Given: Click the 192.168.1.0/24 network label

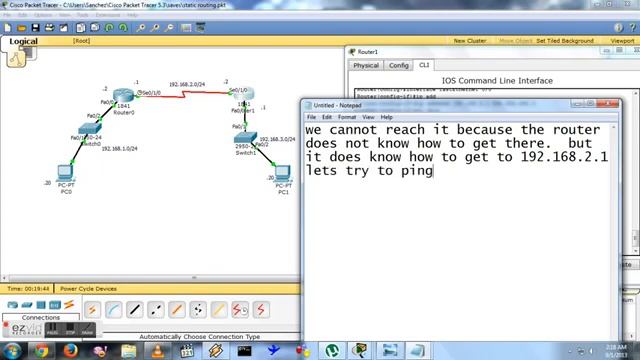Looking at the screenshot, I should (120, 149).
